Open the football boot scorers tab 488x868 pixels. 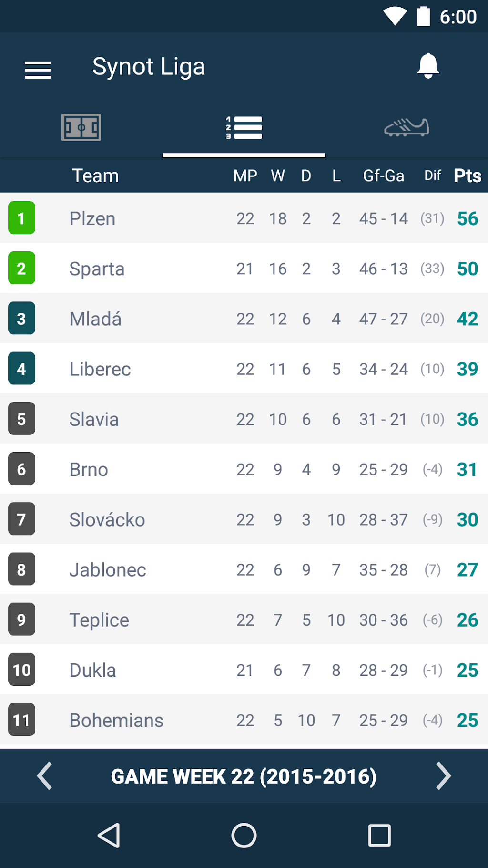click(x=407, y=127)
